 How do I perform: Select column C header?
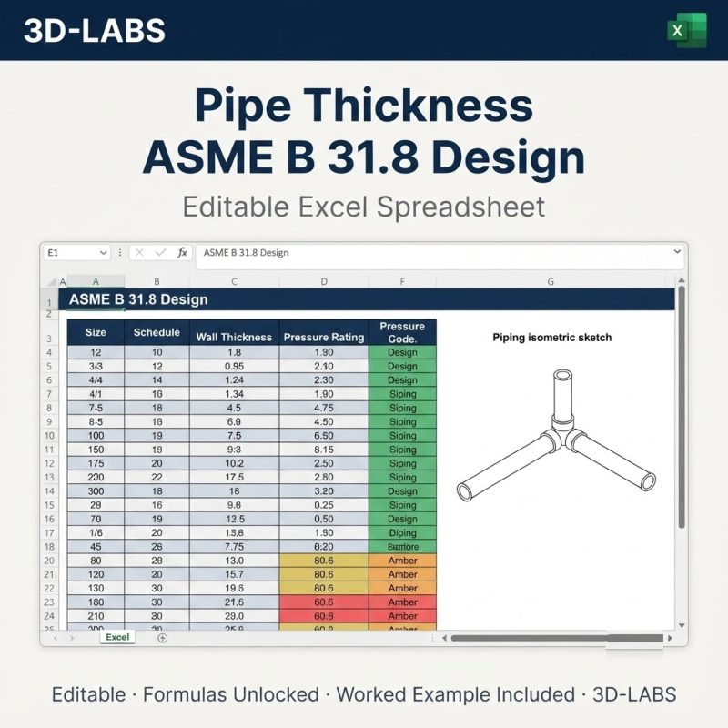tap(235, 281)
